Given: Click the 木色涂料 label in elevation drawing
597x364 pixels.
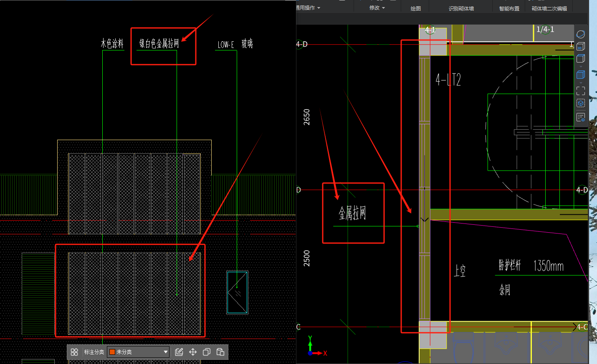Looking at the screenshot, I should point(112,43).
